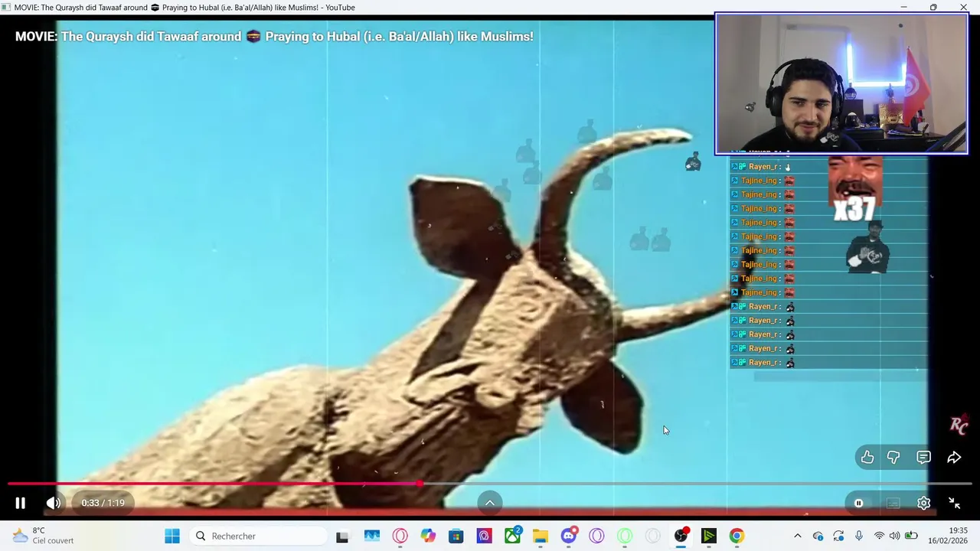Toggle subtitles closed captions button
The image size is (980, 551).
(x=893, y=503)
